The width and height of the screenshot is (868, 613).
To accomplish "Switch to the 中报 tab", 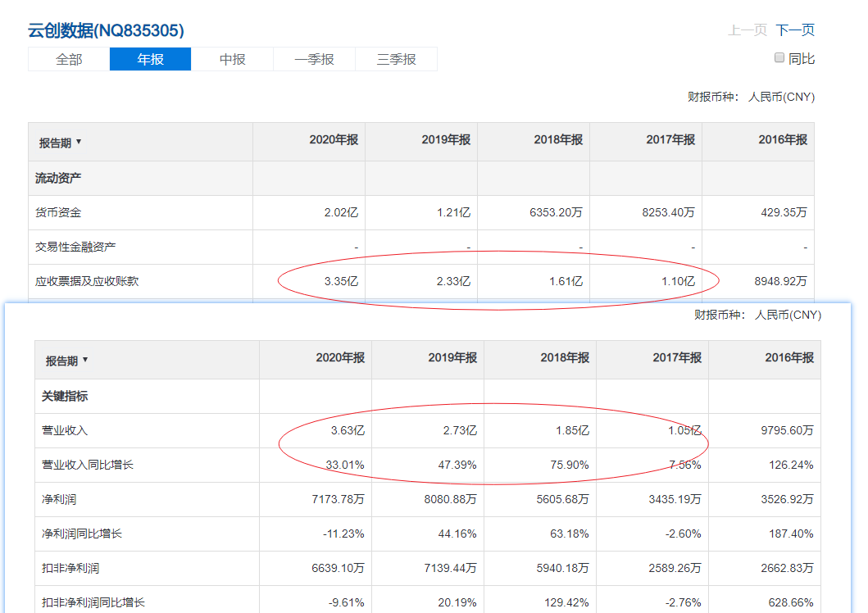I will tap(233, 59).
